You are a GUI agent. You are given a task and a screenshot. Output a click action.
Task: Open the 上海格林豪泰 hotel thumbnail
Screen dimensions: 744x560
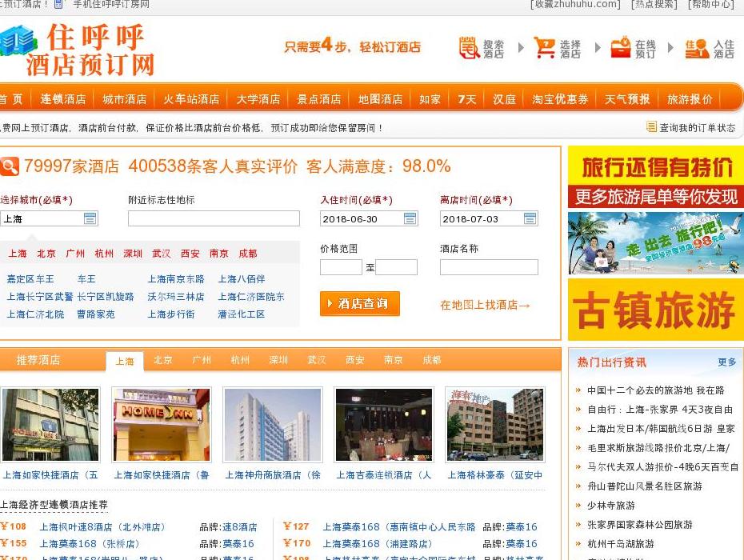(495, 425)
